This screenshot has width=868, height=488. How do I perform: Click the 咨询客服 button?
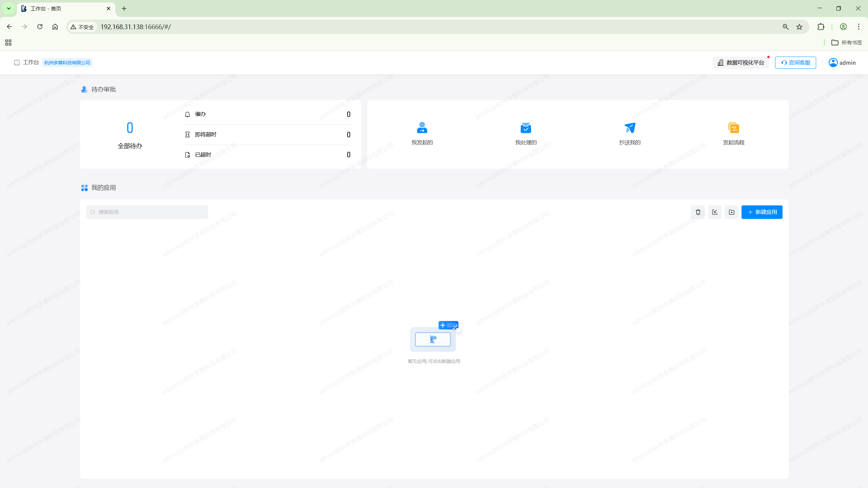coord(795,63)
